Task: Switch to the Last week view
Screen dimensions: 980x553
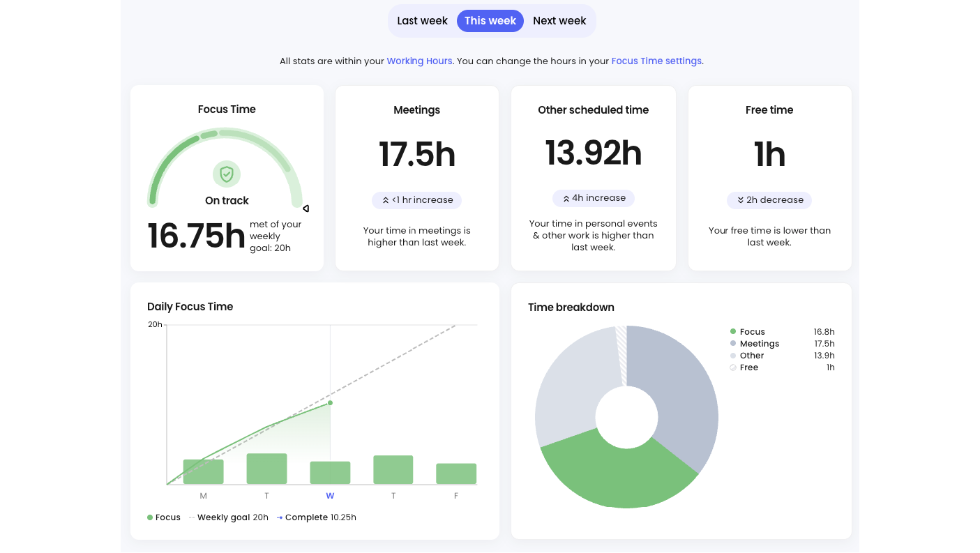Action: point(422,21)
